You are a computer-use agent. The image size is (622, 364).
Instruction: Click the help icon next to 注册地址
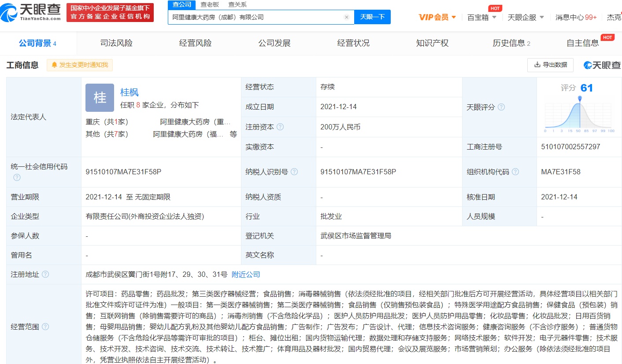pyautogui.click(x=45, y=274)
